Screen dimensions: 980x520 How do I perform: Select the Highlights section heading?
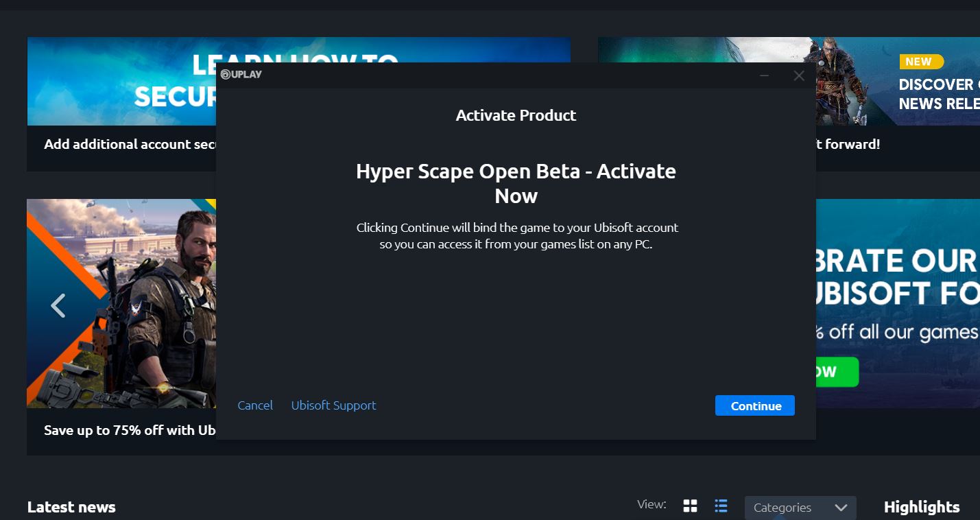921,507
